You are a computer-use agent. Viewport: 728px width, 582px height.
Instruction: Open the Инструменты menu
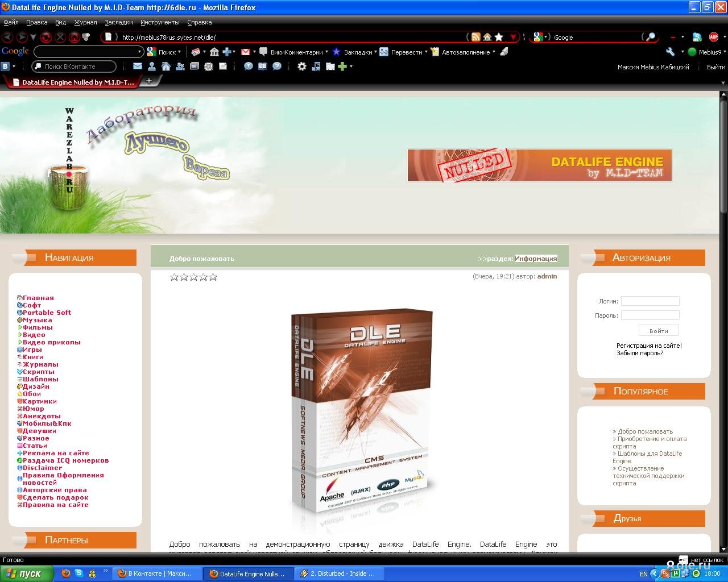160,22
